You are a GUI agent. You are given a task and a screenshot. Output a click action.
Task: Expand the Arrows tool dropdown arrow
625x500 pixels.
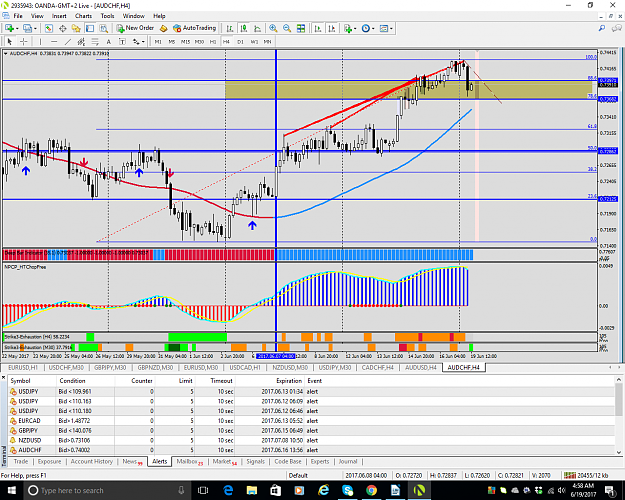pyautogui.click(x=143, y=41)
